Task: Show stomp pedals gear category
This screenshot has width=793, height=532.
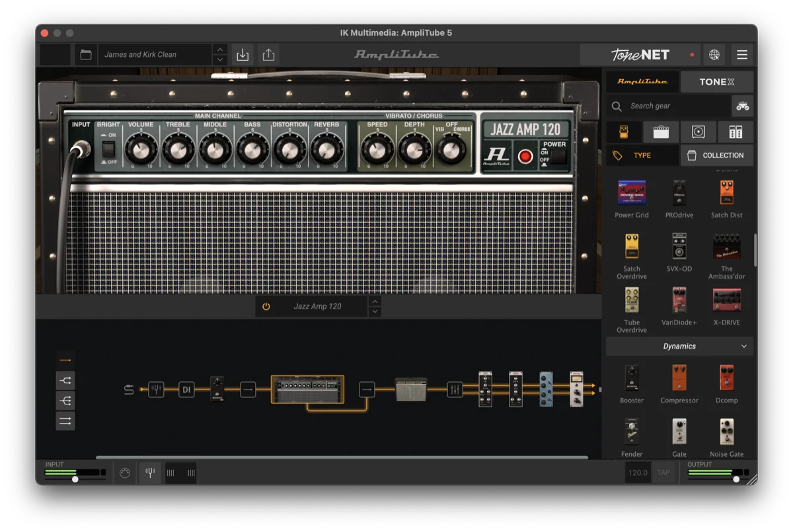Action: (623, 132)
